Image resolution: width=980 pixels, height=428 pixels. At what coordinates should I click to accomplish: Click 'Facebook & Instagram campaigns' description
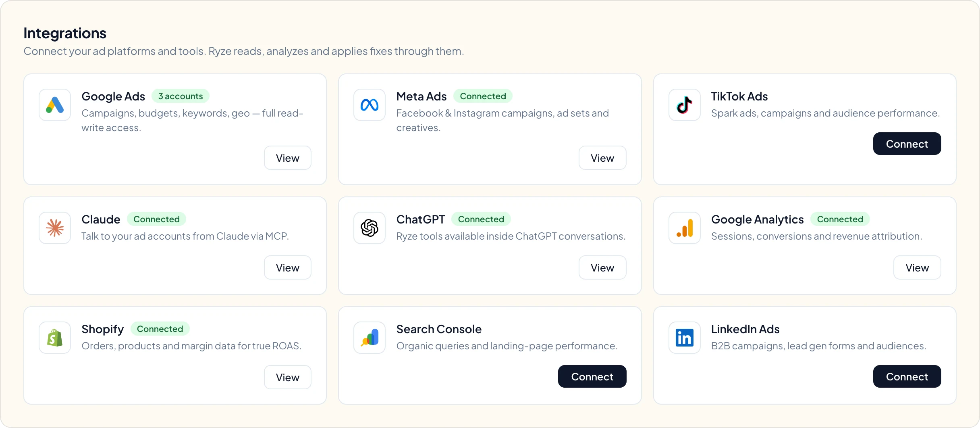pyautogui.click(x=502, y=120)
